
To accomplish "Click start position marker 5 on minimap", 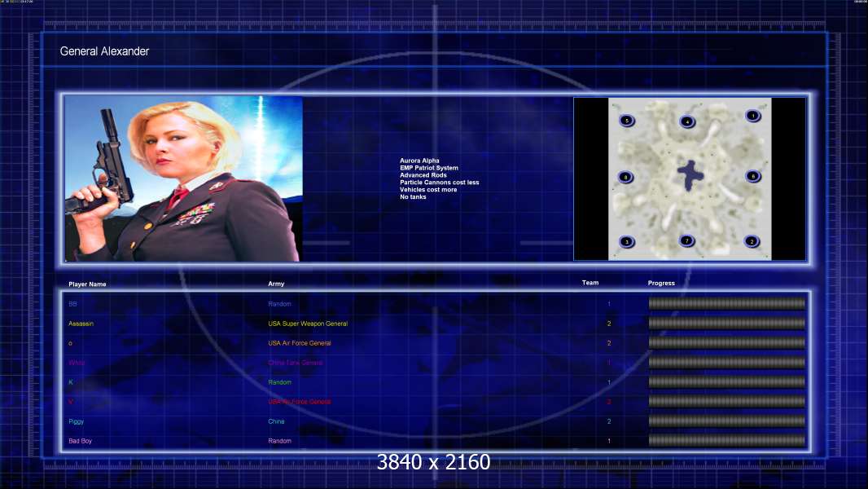I will 627,120.
